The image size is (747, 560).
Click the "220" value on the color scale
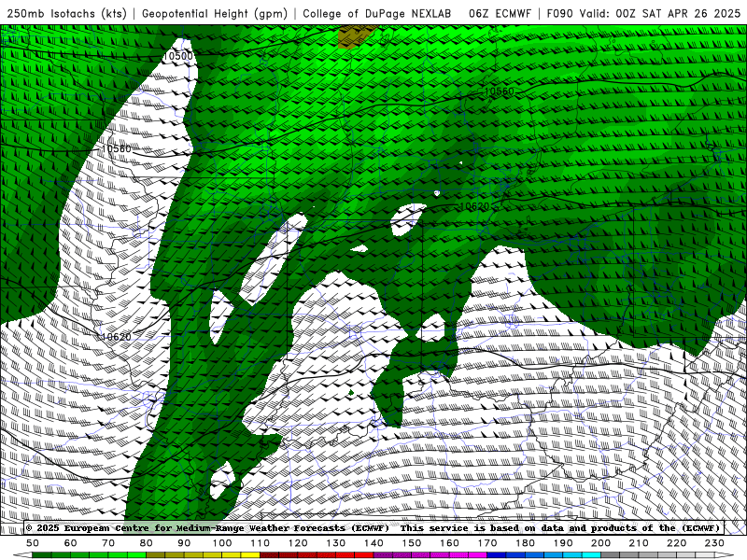[x=677, y=543]
